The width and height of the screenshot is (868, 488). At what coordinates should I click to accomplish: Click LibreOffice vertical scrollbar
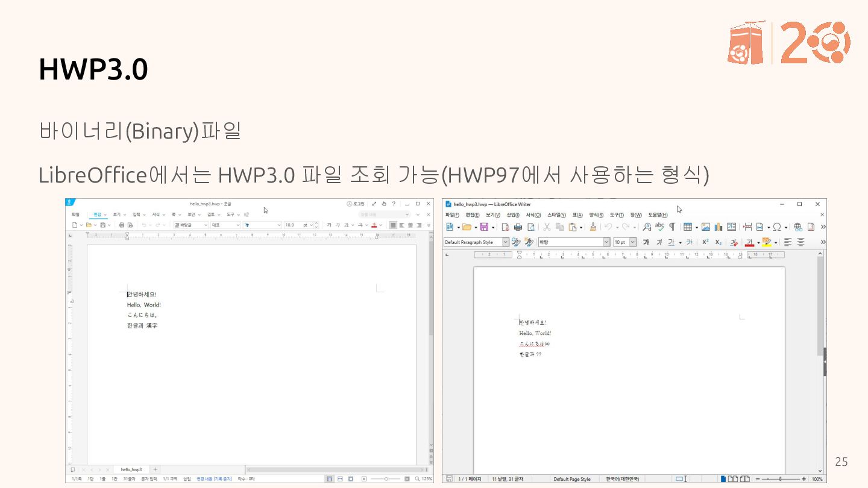point(820,363)
